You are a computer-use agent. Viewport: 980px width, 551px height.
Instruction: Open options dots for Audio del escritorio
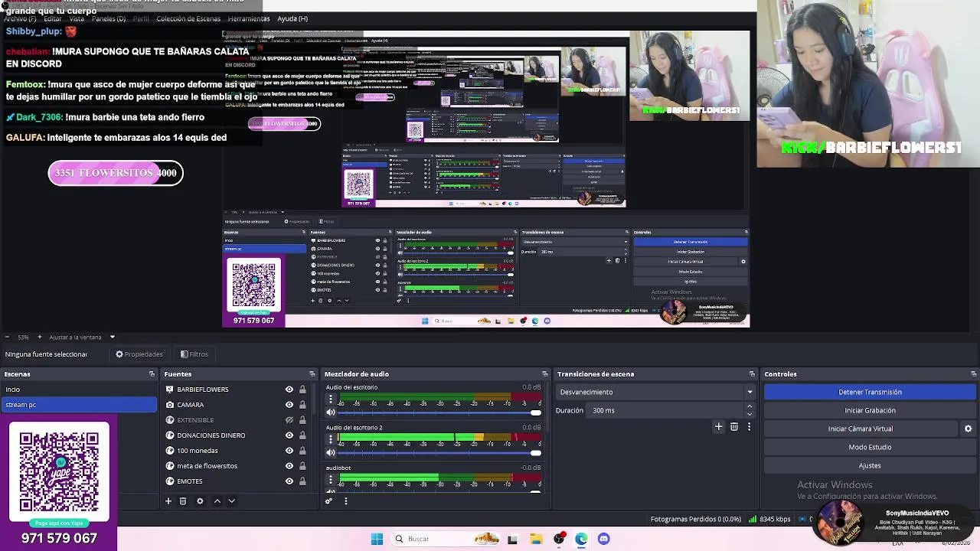[x=331, y=399]
